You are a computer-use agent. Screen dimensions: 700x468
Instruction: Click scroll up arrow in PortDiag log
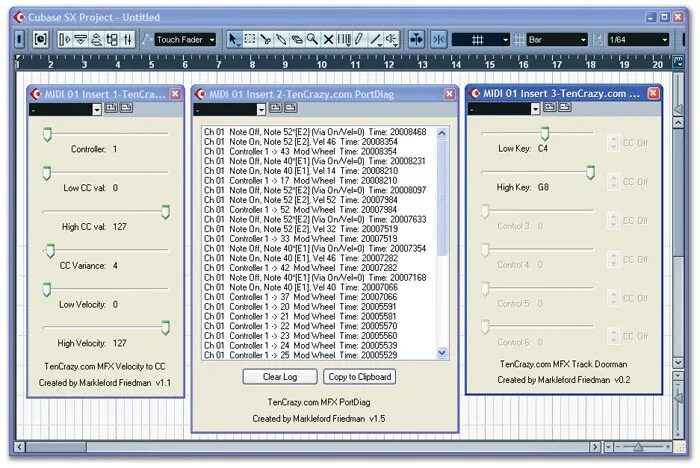click(442, 133)
